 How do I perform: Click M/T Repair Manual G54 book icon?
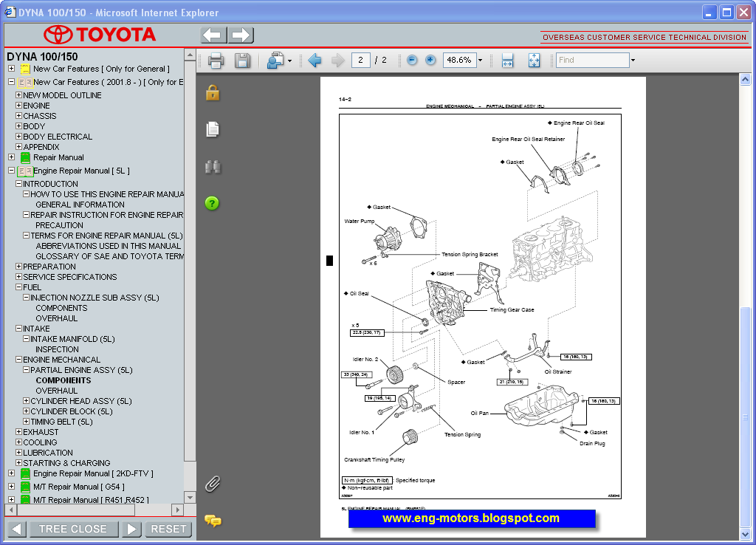pyautogui.click(x=25, y=487)
